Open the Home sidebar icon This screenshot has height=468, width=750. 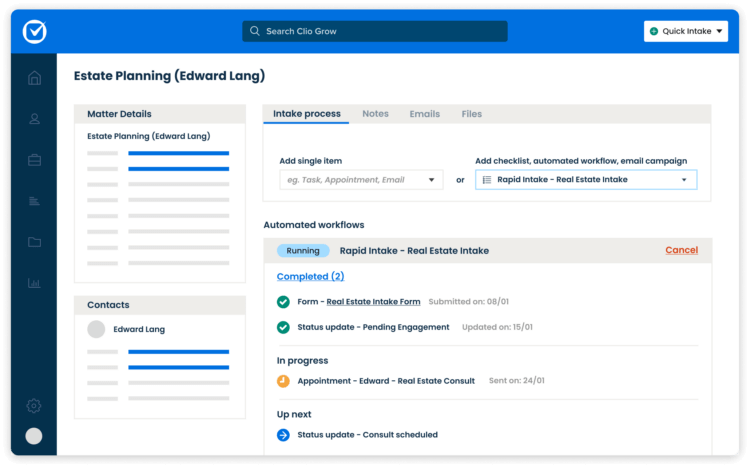34,78
